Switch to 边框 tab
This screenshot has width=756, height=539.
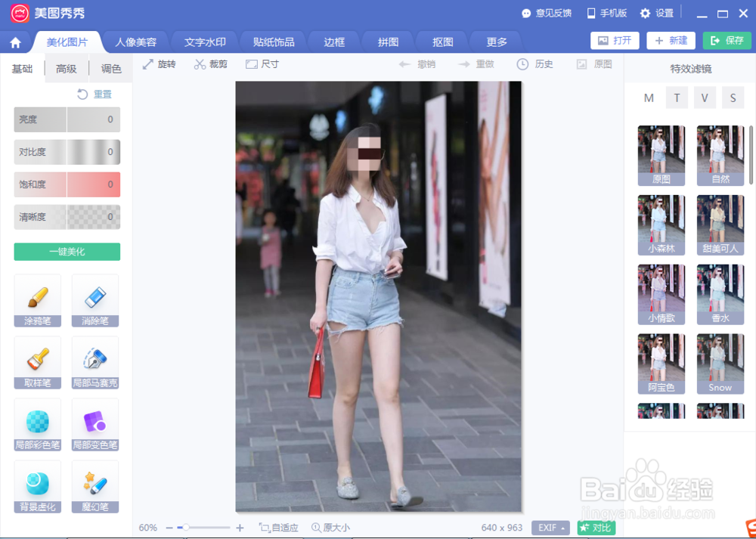tap(334, 42)
